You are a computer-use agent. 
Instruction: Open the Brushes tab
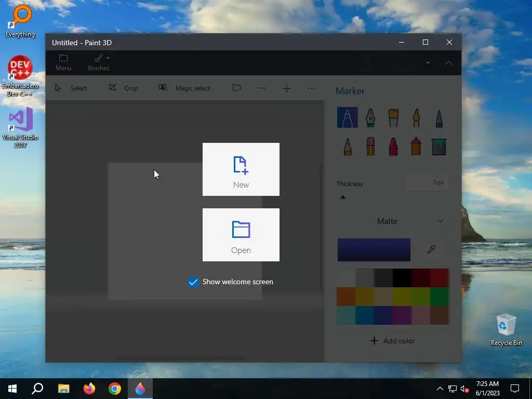pos(98,63)
